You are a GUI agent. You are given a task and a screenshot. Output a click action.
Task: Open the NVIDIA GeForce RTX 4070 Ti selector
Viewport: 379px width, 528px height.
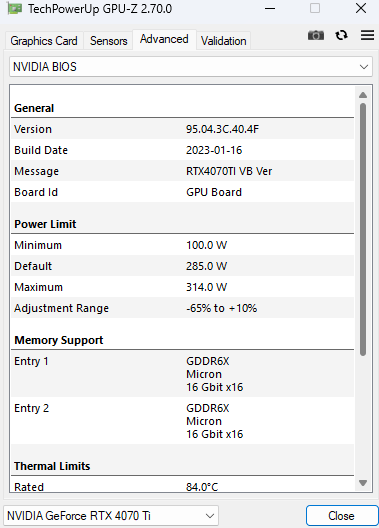coord(111,516)
